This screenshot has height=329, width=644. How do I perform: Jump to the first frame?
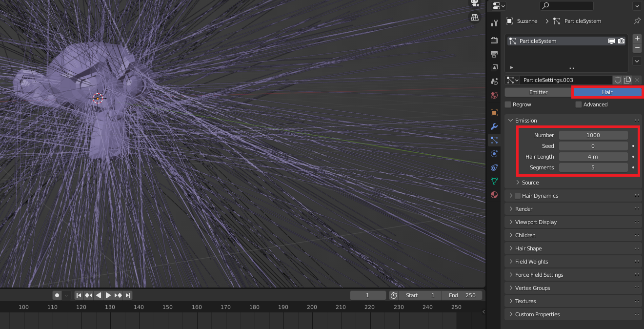79,295
